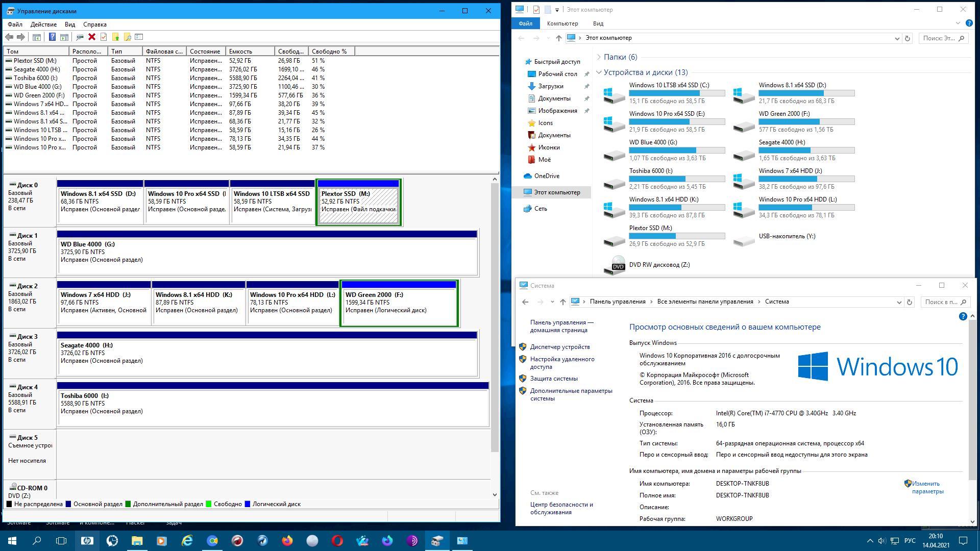This screenshot has height=551, width=980.
Task: Click the folder with green arrow toolbar icon
Action: 116,37
